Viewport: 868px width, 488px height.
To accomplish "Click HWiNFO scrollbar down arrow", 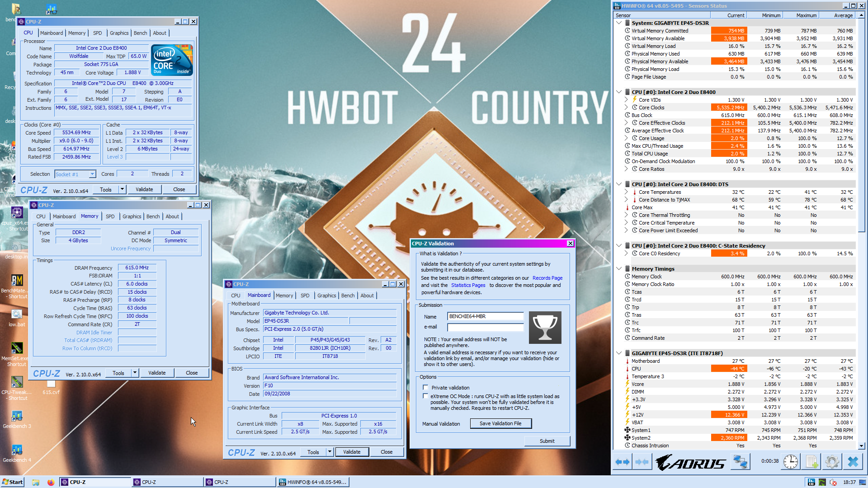I will coord(861,446).
